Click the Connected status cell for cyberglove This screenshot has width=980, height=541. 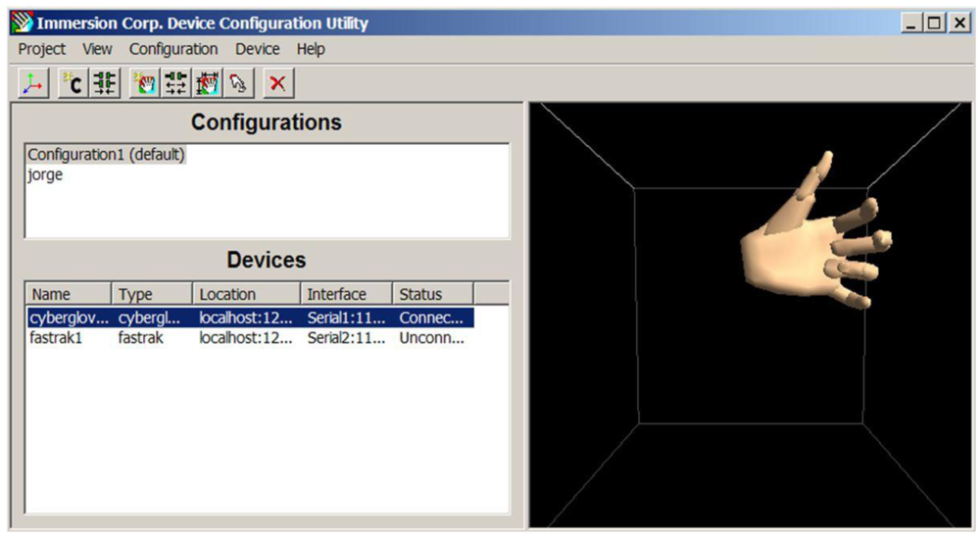pyautogui.click(x=431, y=318)
